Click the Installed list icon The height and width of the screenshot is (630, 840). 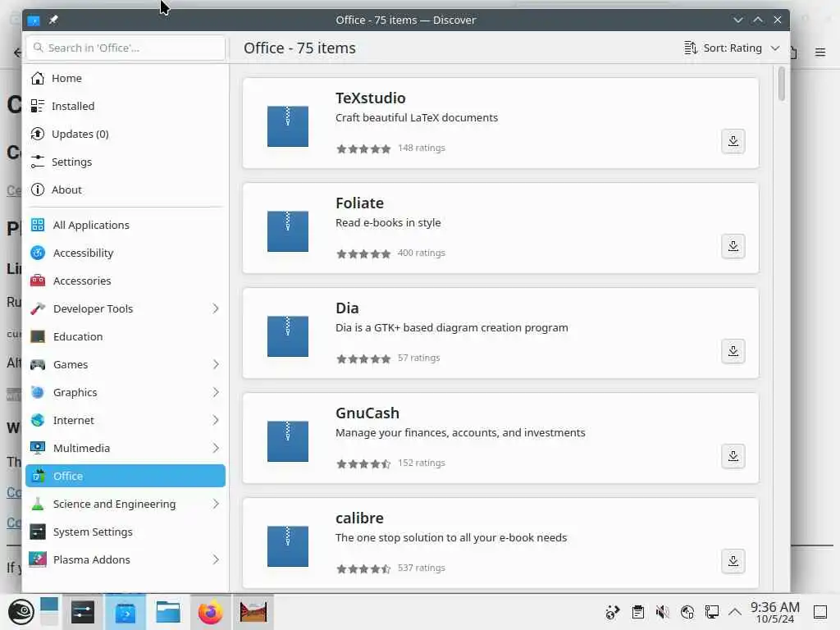click(38, 106)
